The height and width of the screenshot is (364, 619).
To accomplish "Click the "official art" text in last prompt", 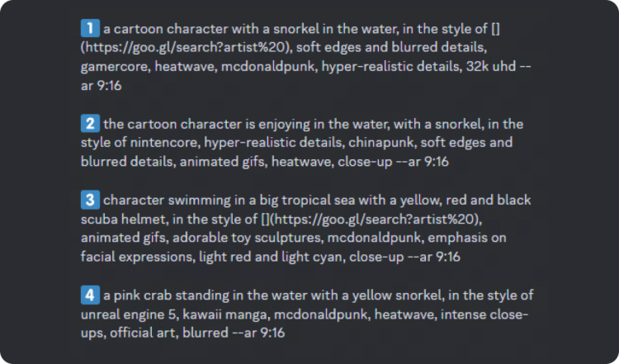I will pos(142,333).
